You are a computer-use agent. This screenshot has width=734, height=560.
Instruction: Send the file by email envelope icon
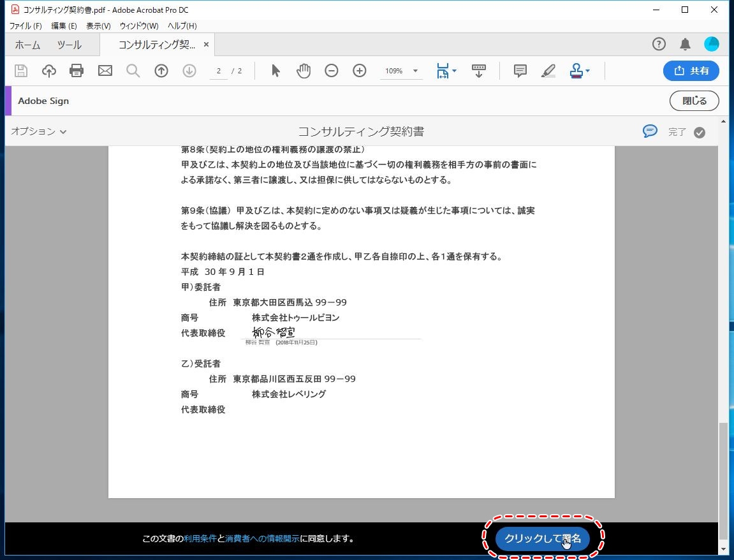105,71
